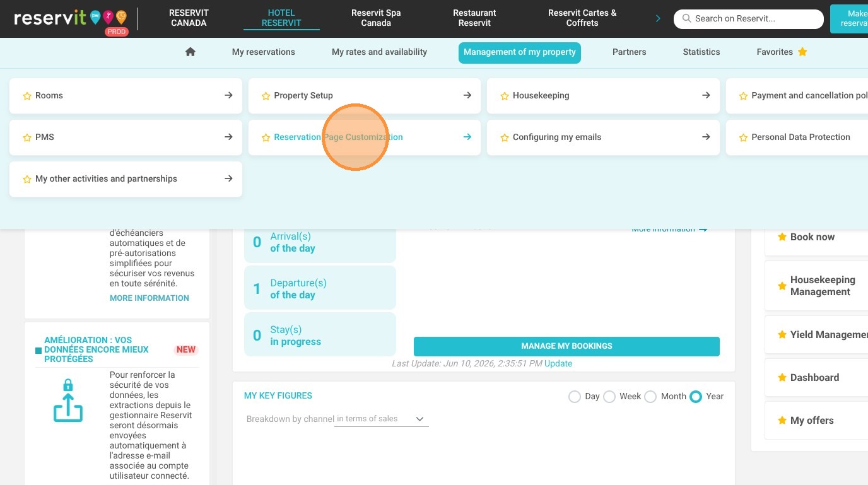The width and height of the screenshot is (868, 485).
Task: Open Book now favorite
Action: pos(816,237)
